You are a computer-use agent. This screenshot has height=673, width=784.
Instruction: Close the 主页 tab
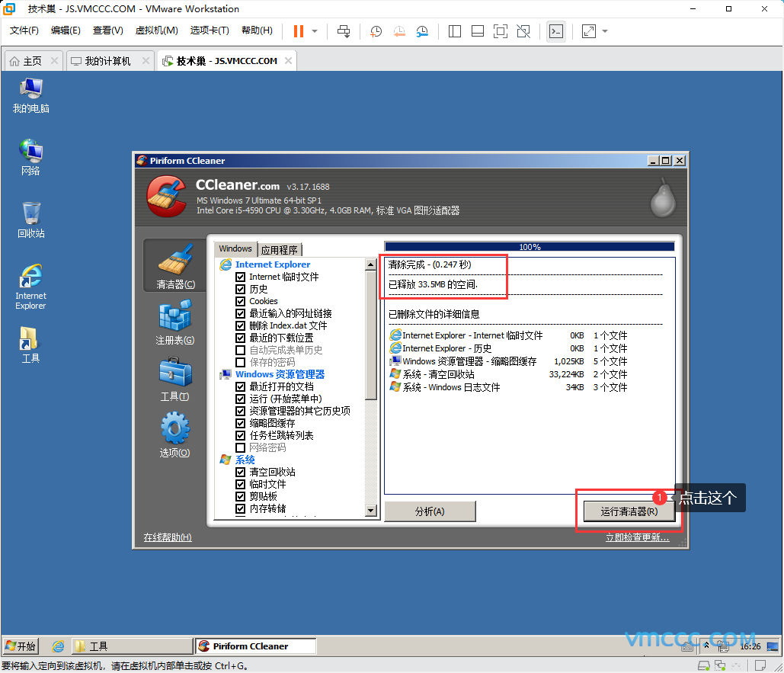pyautogui.click(x=54, y=60)
